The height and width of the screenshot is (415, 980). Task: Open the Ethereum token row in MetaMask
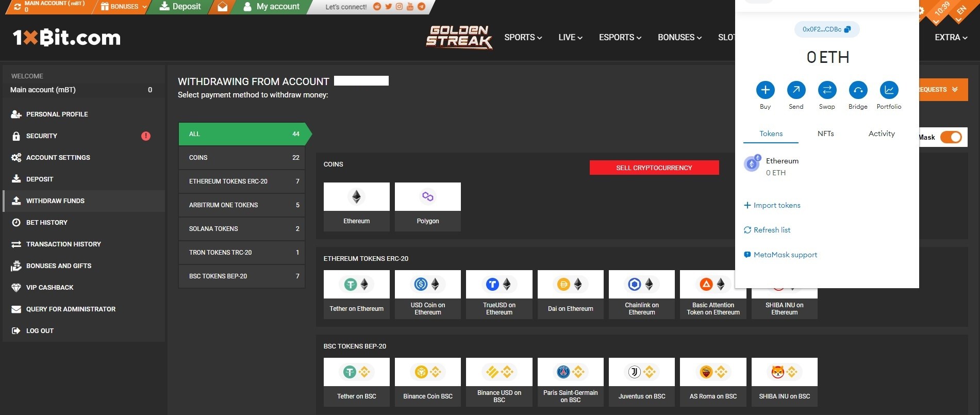point(827,166)
